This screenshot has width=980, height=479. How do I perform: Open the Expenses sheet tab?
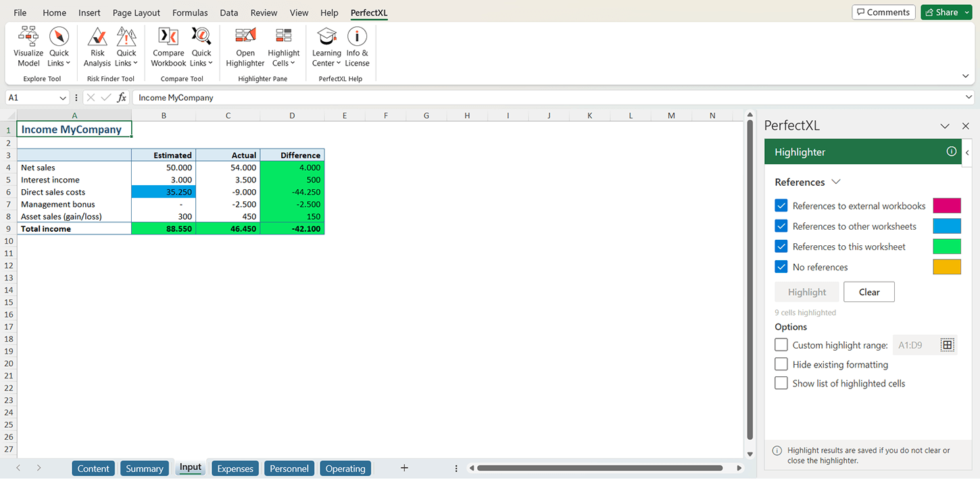[235, 468]
